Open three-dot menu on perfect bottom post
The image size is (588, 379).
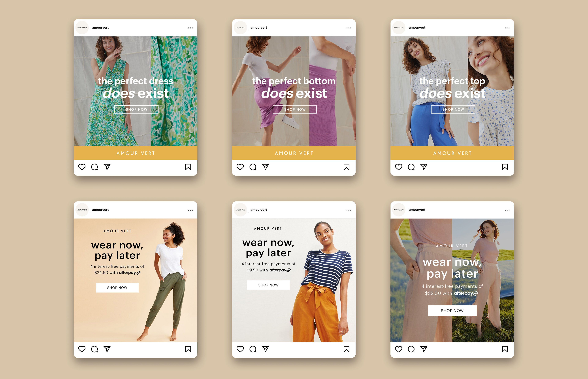click(x=349, y=28)
